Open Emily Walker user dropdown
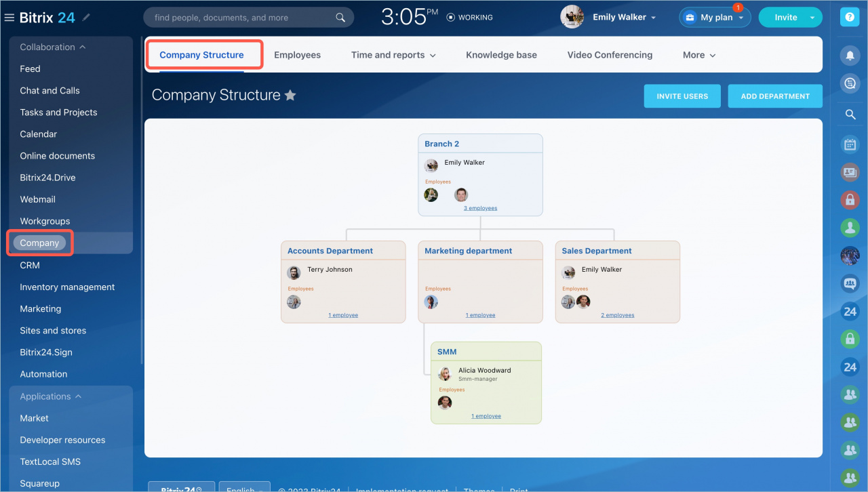868x492 pixels. [624, 18]
